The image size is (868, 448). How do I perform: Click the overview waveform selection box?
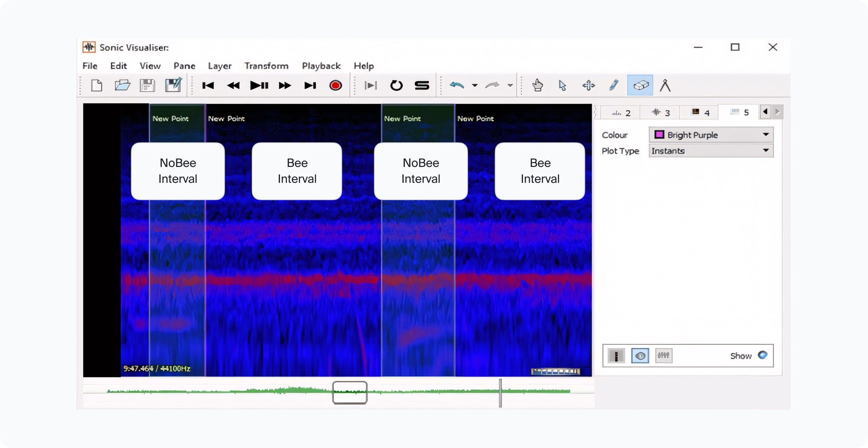350,393
